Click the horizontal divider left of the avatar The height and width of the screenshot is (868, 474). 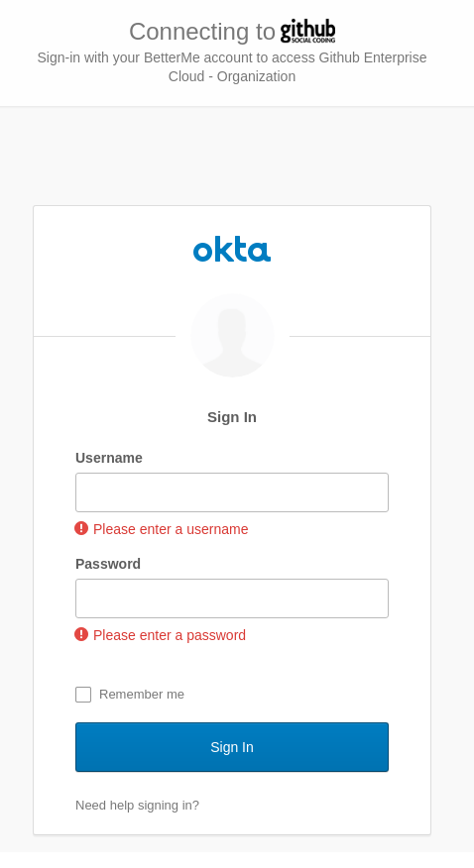coord(105,336)
